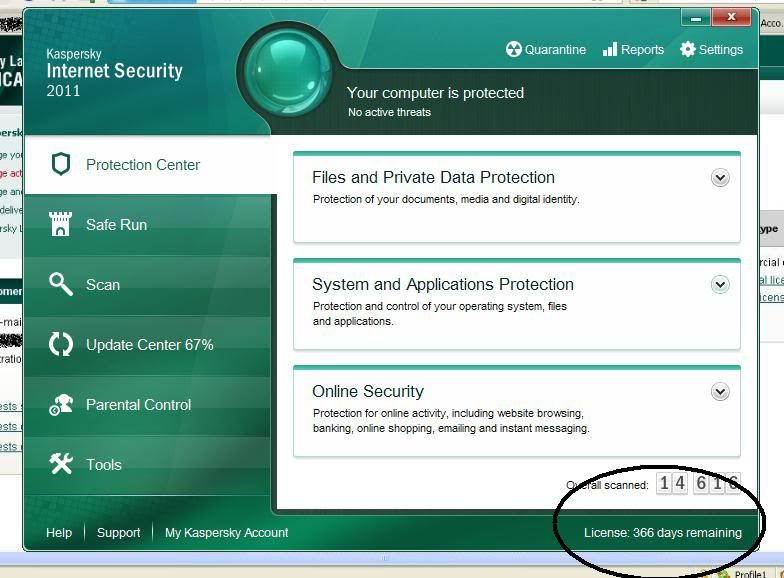Select the Tools section

tap(147, 464)
